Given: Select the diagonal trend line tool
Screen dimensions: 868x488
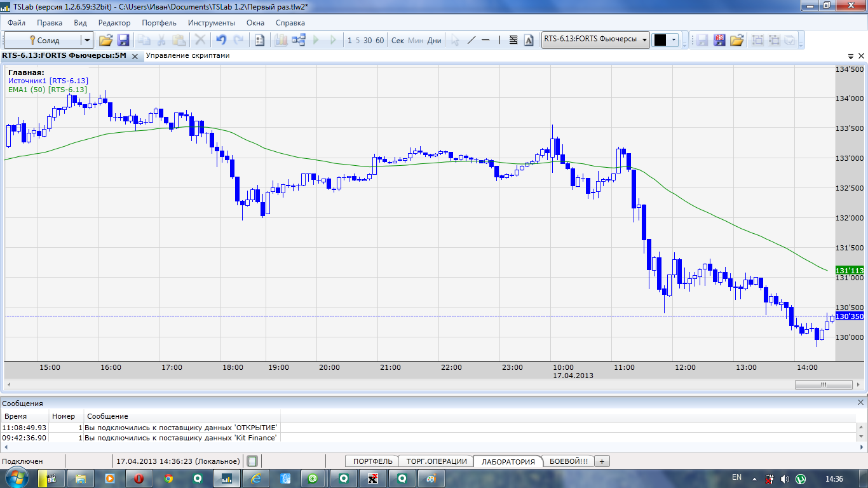Looking at the screenshot, I should (x=471, y=40).
